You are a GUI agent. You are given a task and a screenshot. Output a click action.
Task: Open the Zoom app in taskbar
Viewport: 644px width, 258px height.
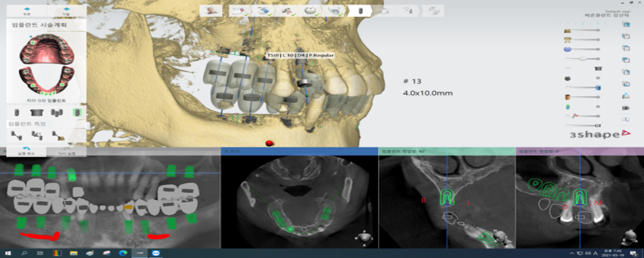pyautogui.click(x=156, y=253)
